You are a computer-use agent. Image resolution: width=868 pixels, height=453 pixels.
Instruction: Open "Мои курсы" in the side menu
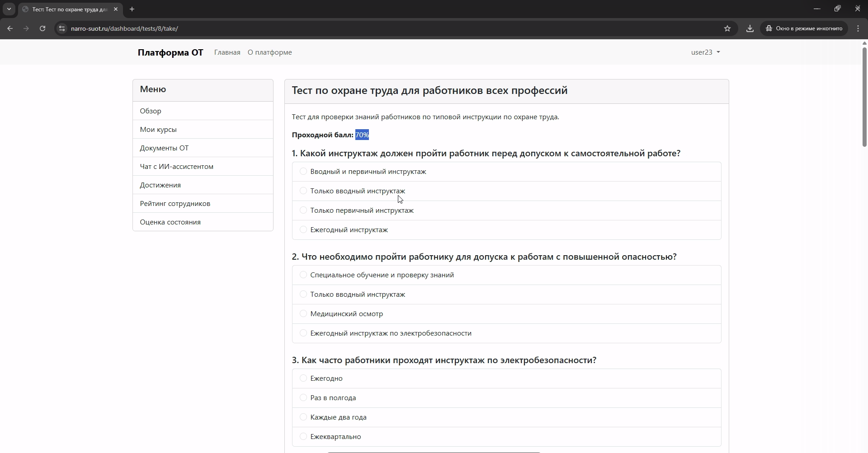pos(158,130)
